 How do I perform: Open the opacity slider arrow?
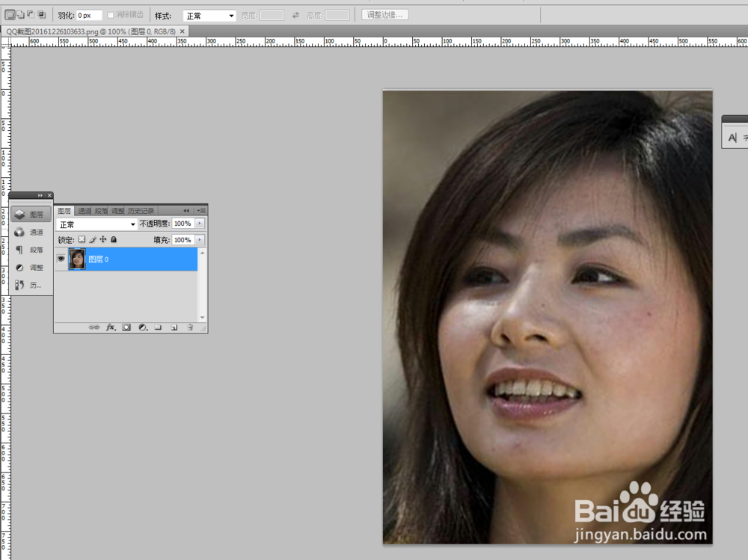200,224
